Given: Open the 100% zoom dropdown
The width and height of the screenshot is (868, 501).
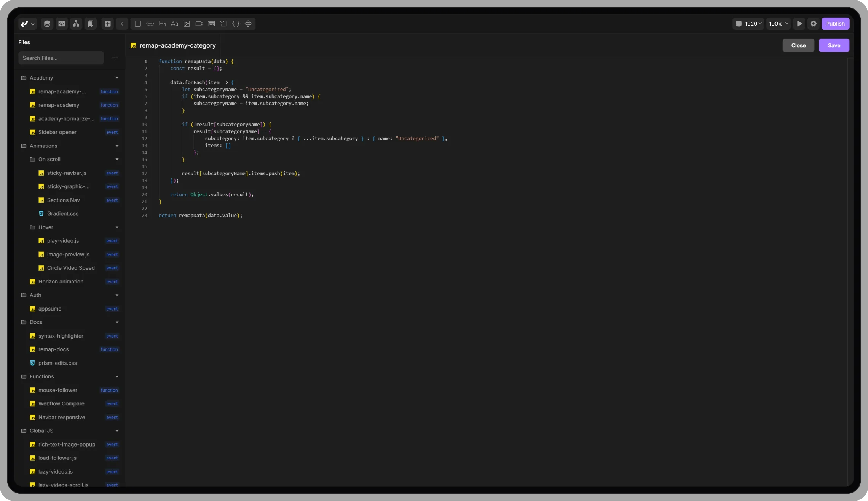Looking at the screenshot, I should [779, 24].
